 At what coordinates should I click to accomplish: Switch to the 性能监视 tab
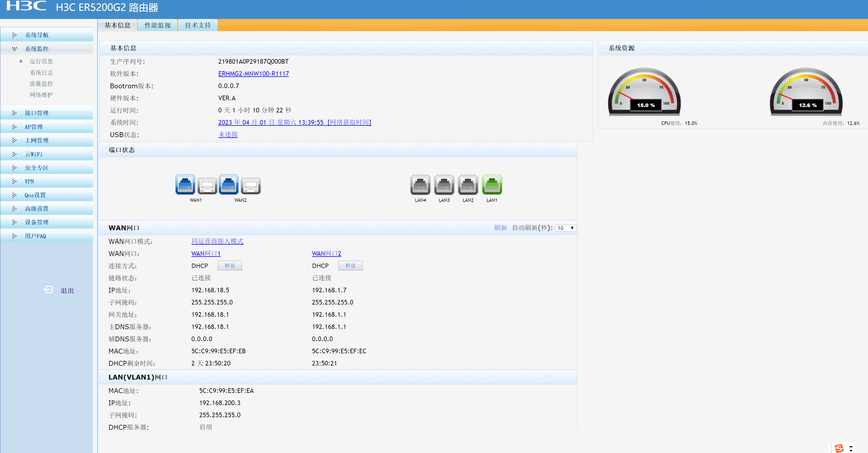[x=157, y=25]
